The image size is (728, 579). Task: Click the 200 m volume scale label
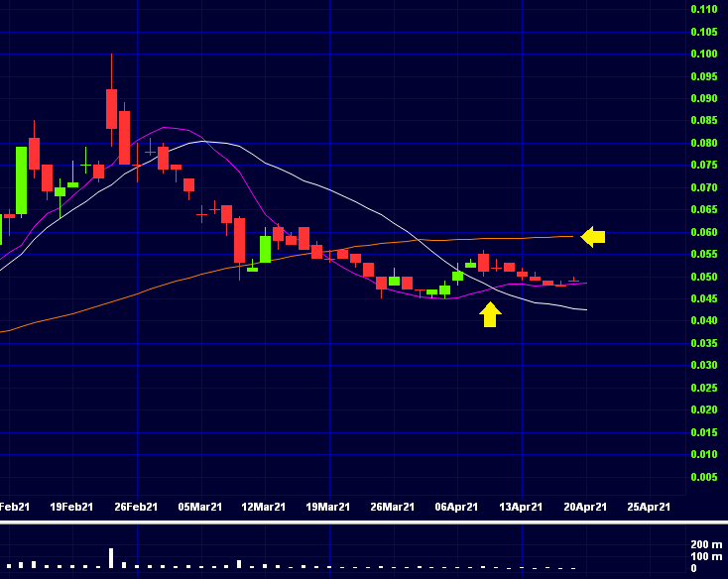[x=706, y=544]
